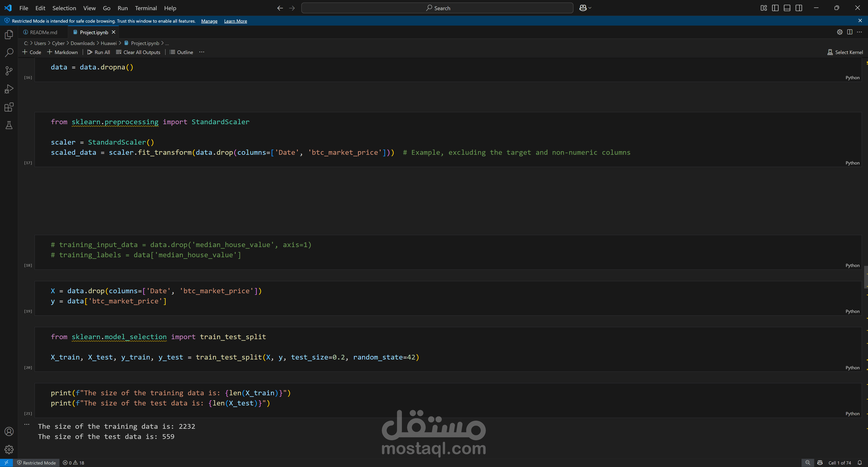The width and height of the screenshot is (868, 467).
Task: Open the Testing flask view
Action: tap(9, 125)
